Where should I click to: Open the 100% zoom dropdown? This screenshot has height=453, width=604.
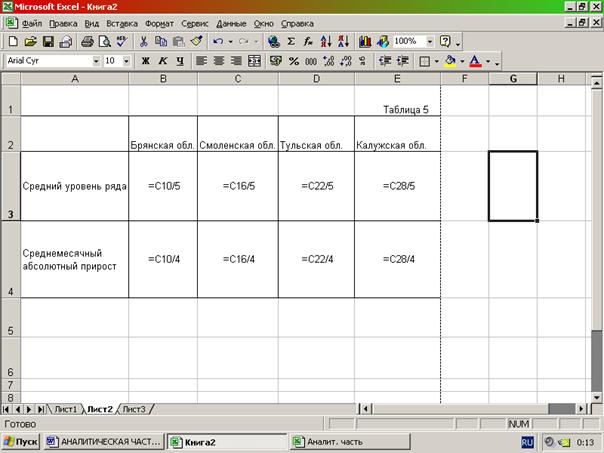coord(430,42)
